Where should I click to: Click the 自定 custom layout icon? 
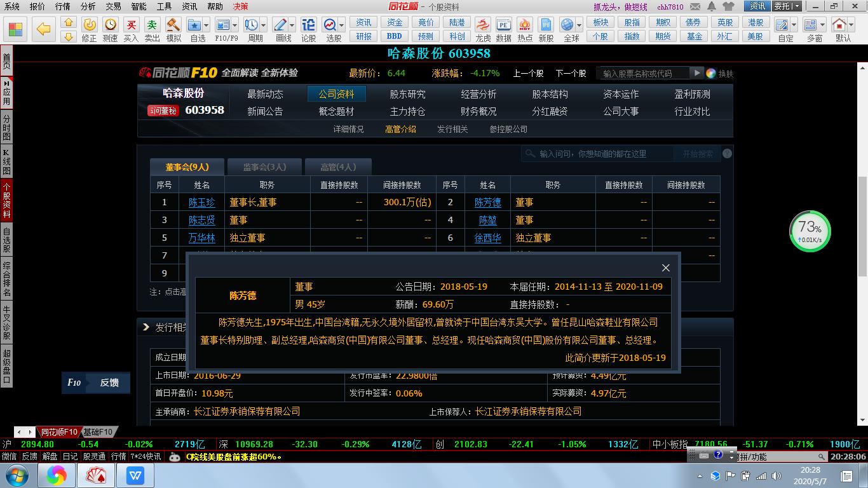(782, 25)
